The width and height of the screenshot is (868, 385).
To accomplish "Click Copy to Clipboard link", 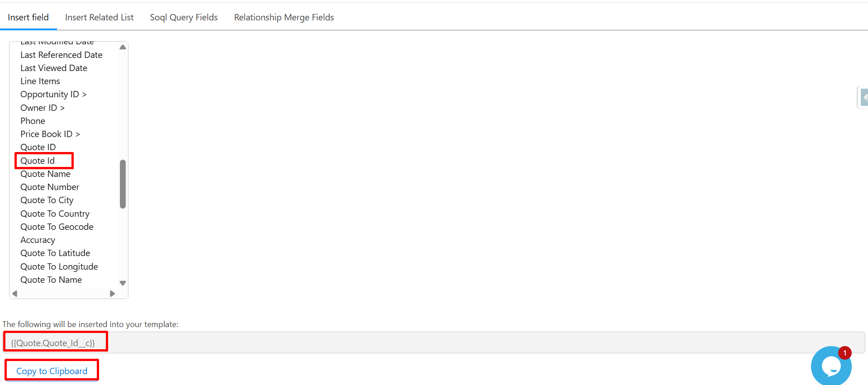I will [52, 371].
